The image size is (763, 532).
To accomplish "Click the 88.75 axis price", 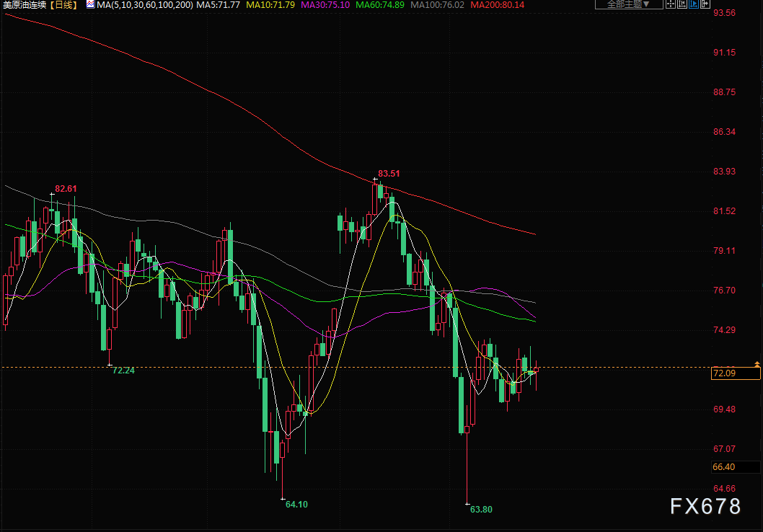I will (724, 92).
